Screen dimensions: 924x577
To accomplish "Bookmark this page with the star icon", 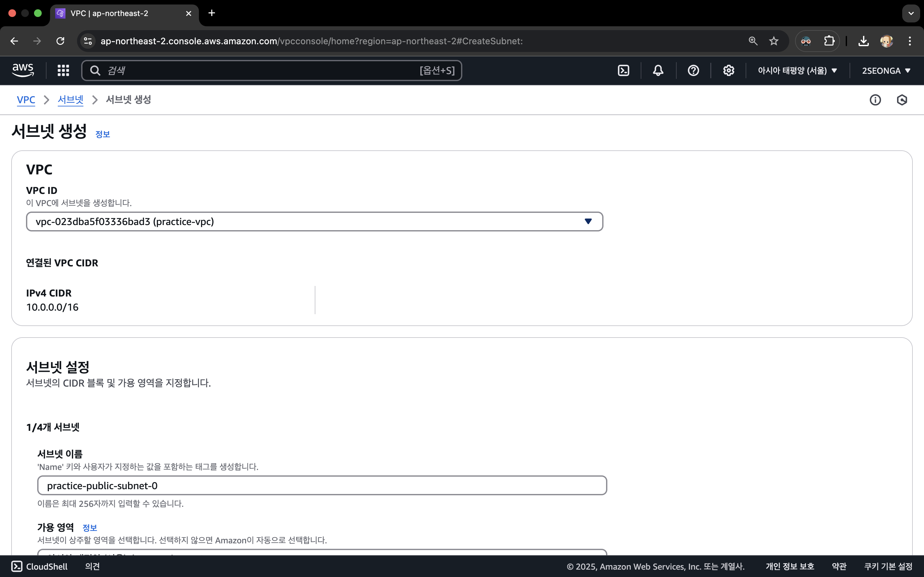I will coord(774,41).
